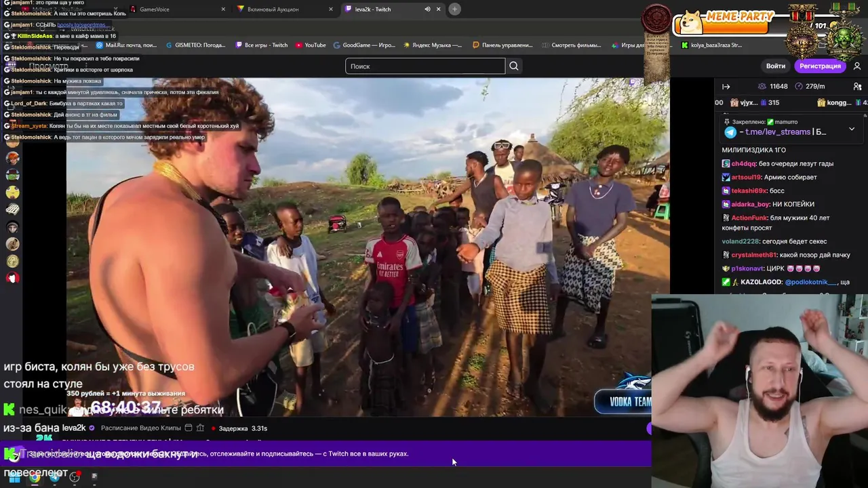Focus the Поиск search field
Screen dimensions: 868x488
point(425,66)
